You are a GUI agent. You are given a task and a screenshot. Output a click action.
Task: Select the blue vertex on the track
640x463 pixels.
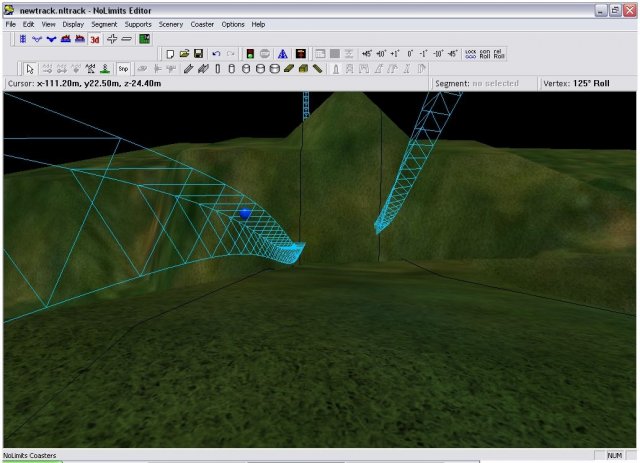(245, 213)
